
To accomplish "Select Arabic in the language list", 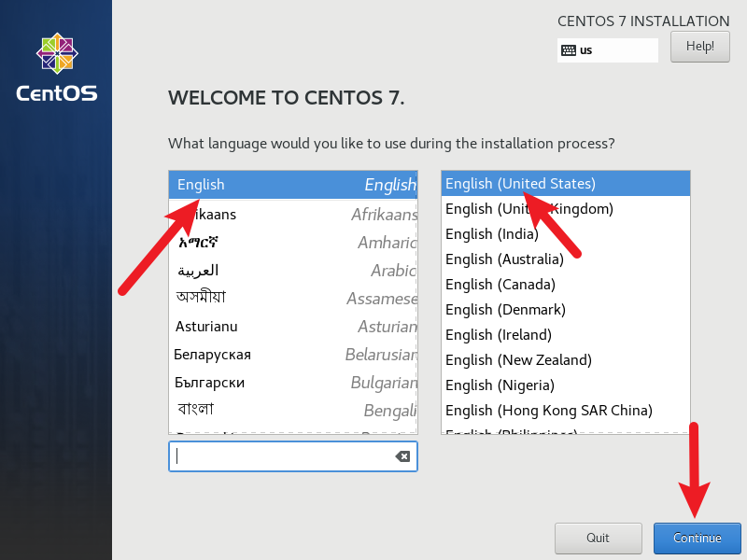I will 293,271.
